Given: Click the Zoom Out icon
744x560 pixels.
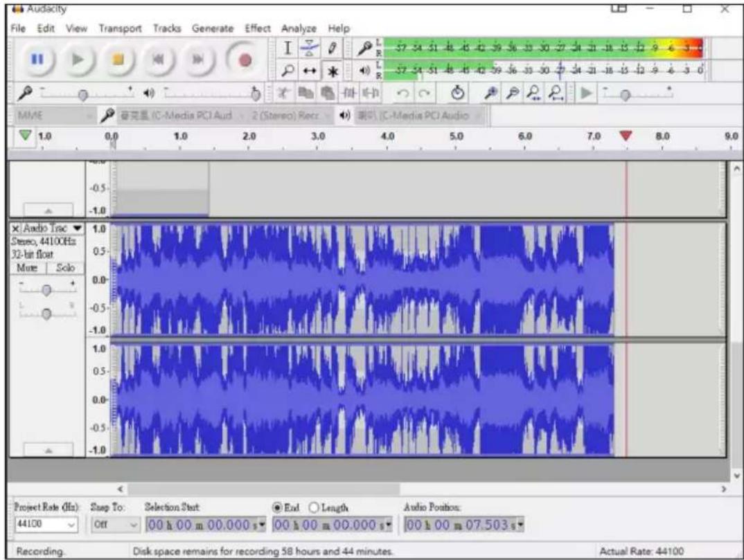Looking at the screenshot, I should coord(512,93).
